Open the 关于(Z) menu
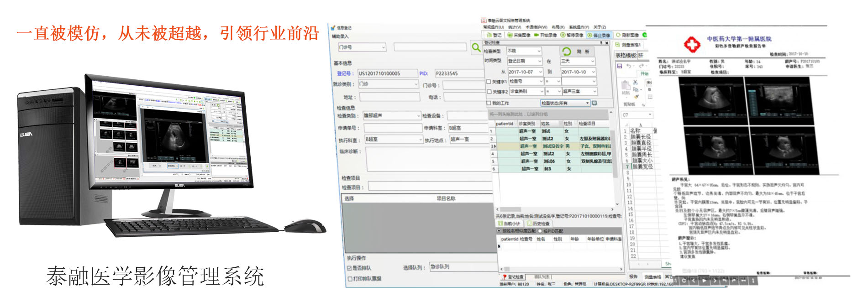 click(x=600, y=27)
